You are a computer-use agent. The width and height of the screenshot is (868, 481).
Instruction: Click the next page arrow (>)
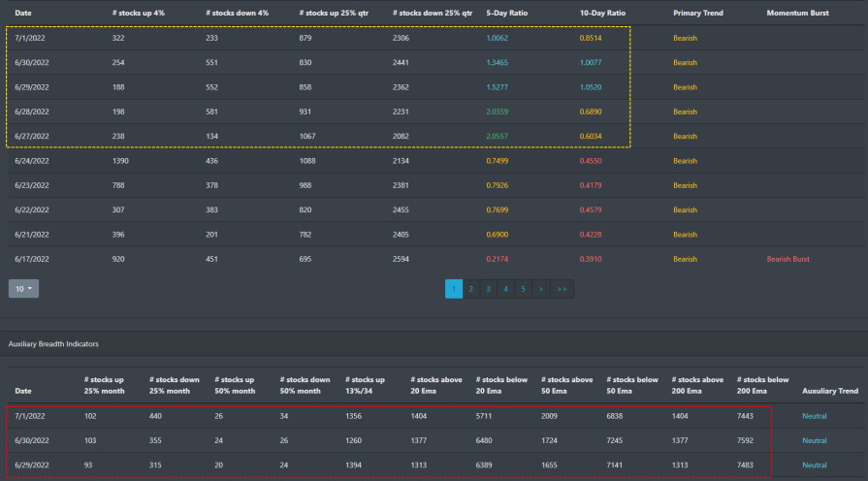(540, 289)
